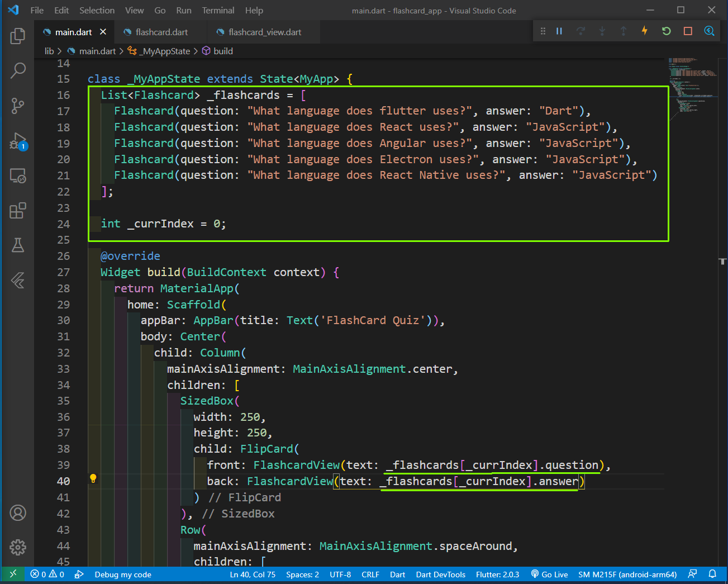Image resolution: width=728 pixels, height=584 pixels.
Task: Restart the debug session
Action: click(667, 31)
